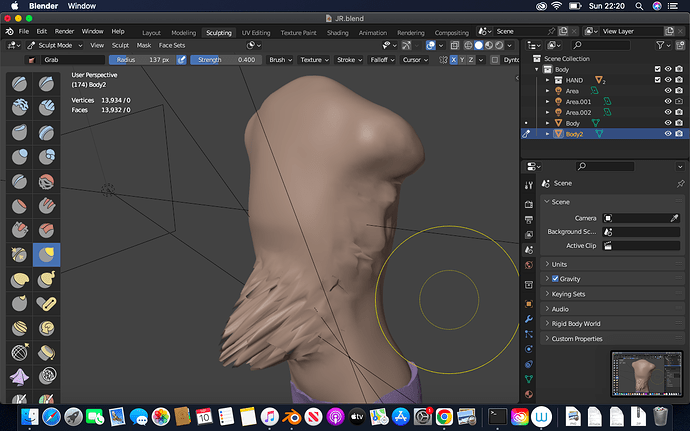
Task: Open the Mask menu in header
Action: 143,45
